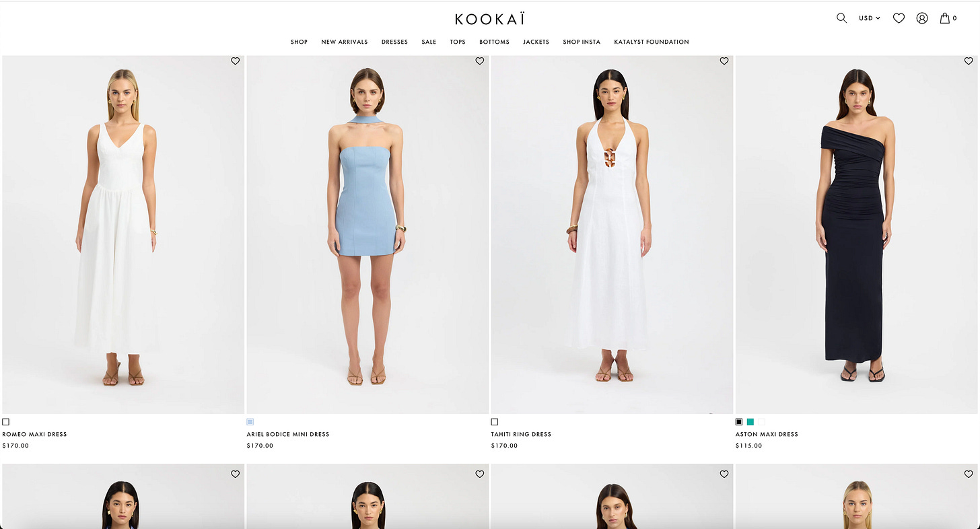
Task: Select teal color swatch for Aston dress
Action: point(750,422)
